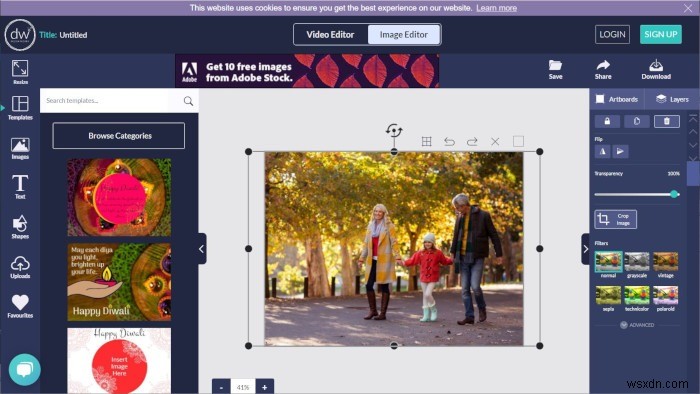Click the Crop Image button
The width and height of the screenshot is (700, 394).
pos(616,219)
